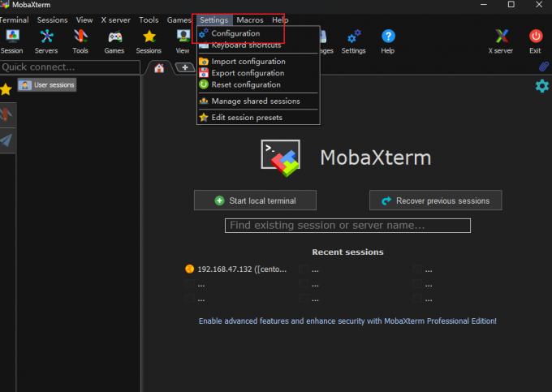Select Reset configuration menu entry
The height and width of the screenshot is (392, 552).
(x=258, y=84)
